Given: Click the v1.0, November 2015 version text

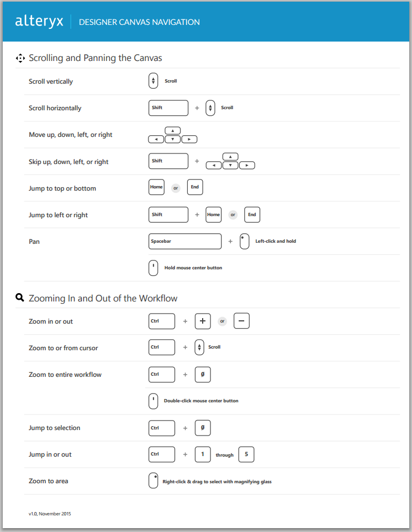Looking at the screenshot, I should 50,514.
